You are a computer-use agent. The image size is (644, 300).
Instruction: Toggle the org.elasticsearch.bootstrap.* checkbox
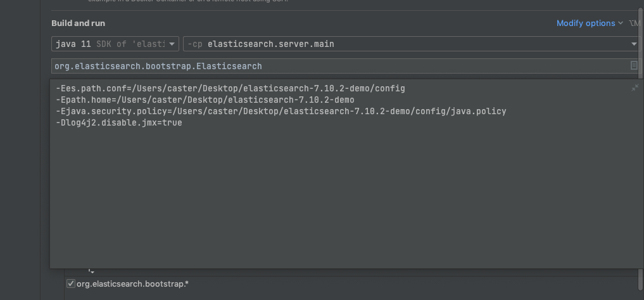tap(71, 284)
